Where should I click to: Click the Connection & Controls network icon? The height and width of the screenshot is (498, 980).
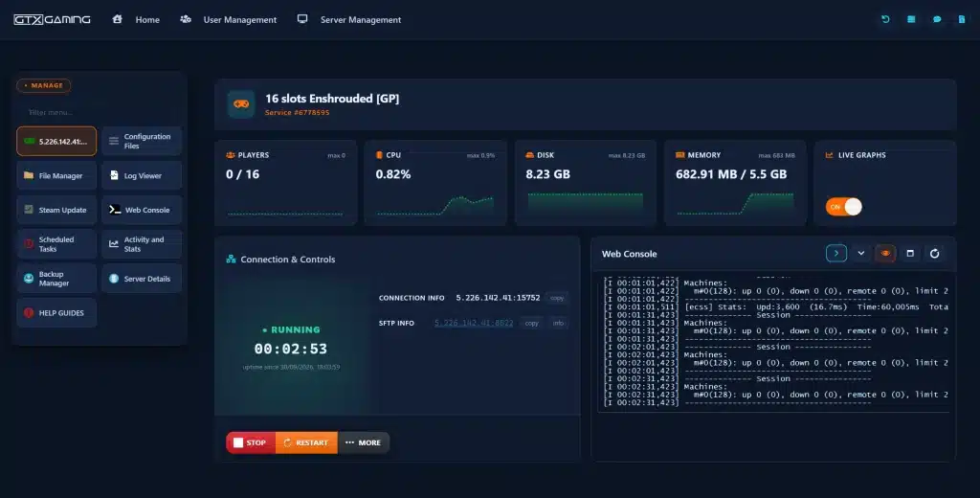pyautogui.click(x=231, y=259)
